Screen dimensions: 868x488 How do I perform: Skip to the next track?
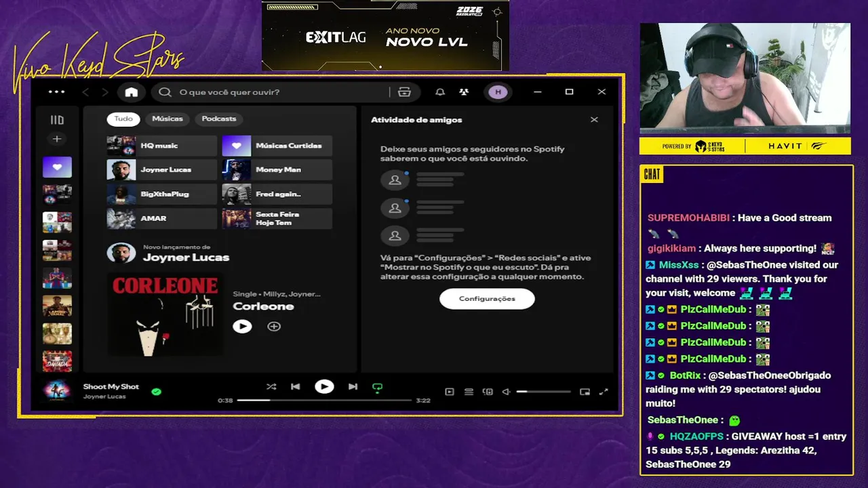click(x=353, y=387)
